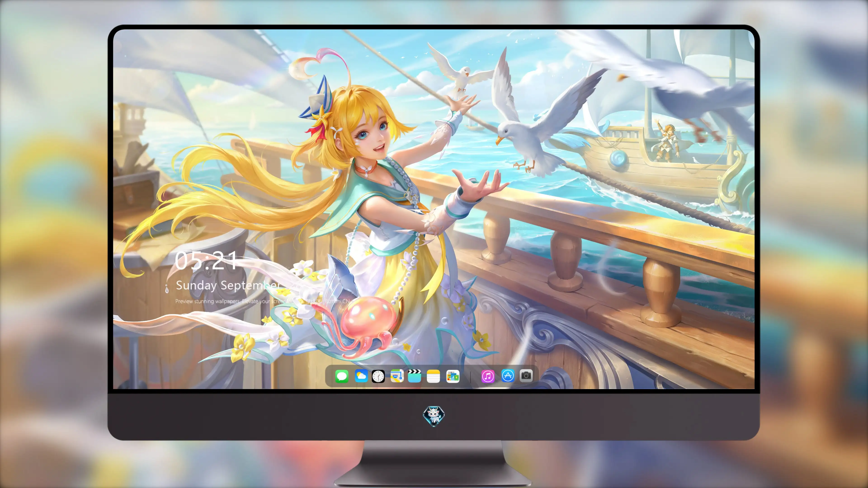The width and height of the screenshot is (868, 488).
Task: Open the blue App Store icon
Action: point(507,375)
